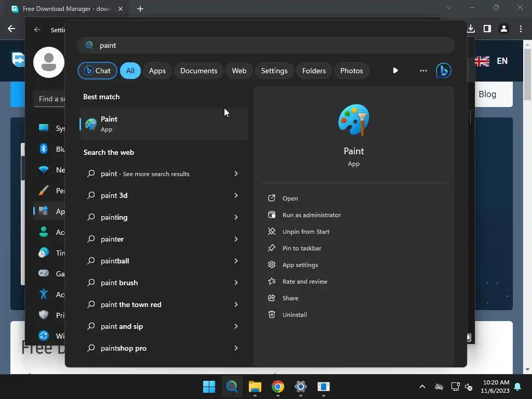Click the Search icon on the taskbar
Viewport: 532px width, 399px height.
(x=232, y=387)
